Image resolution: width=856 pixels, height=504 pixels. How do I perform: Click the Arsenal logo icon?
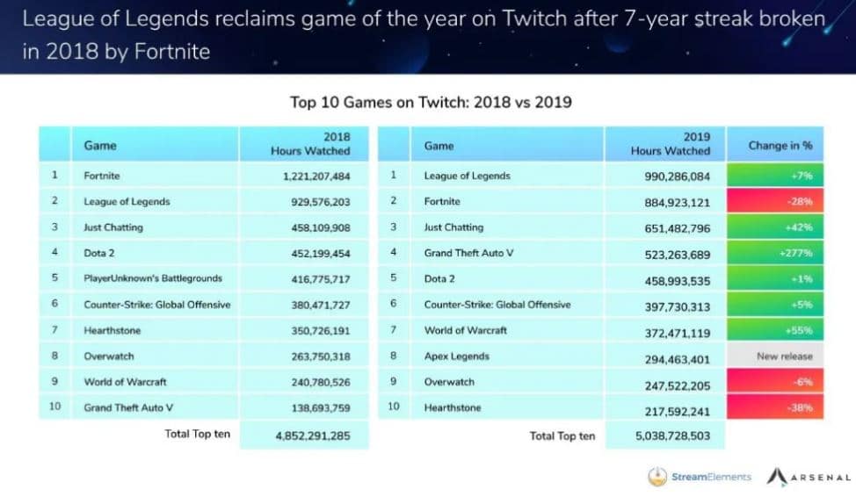(775, 477)
